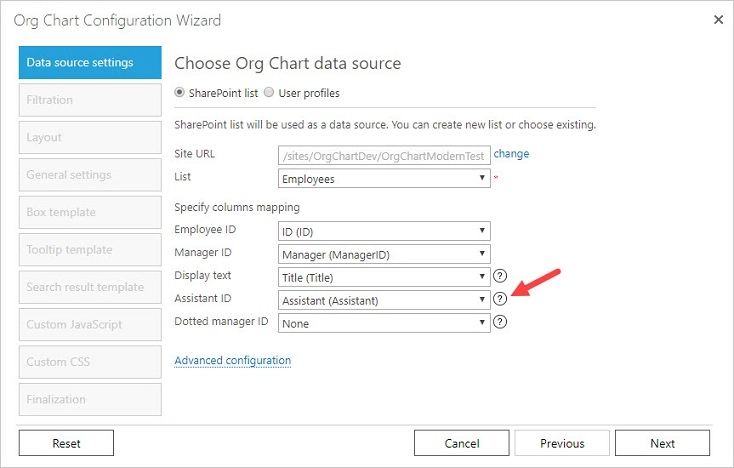Open help for Display text field
Viewport: 734px width, 468px height.
[x=500, y=276]
